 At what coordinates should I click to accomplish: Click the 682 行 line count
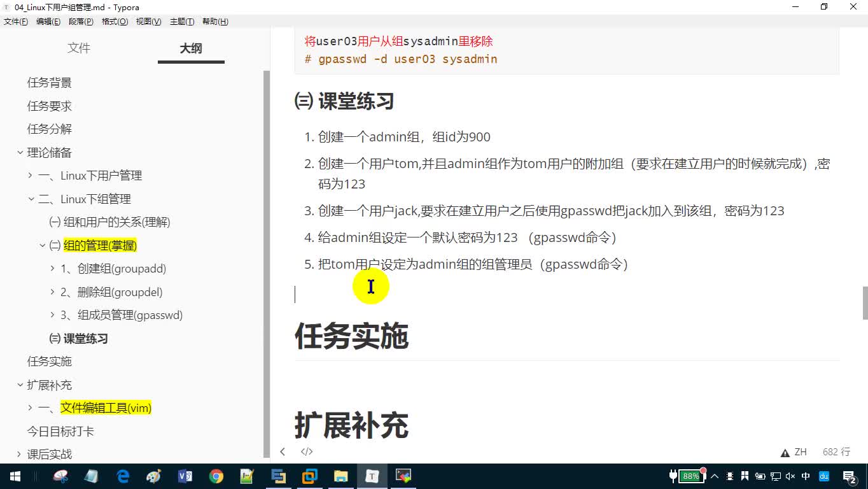click(836, 452)
